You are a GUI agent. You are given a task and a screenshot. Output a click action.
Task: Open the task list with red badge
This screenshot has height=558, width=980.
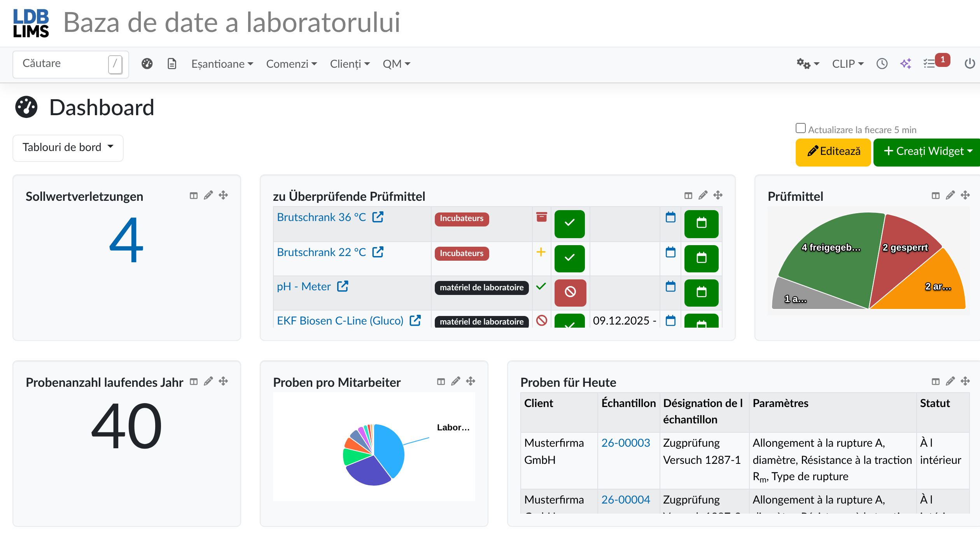point(936,62)
